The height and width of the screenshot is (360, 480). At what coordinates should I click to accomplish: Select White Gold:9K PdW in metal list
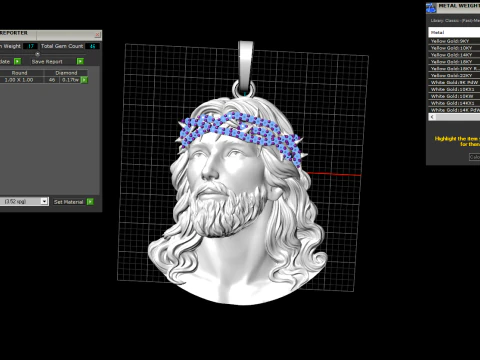(454, 82)
